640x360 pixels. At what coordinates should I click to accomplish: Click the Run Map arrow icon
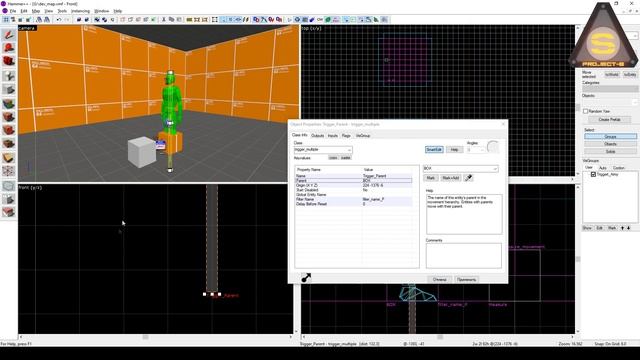point(289,20)
